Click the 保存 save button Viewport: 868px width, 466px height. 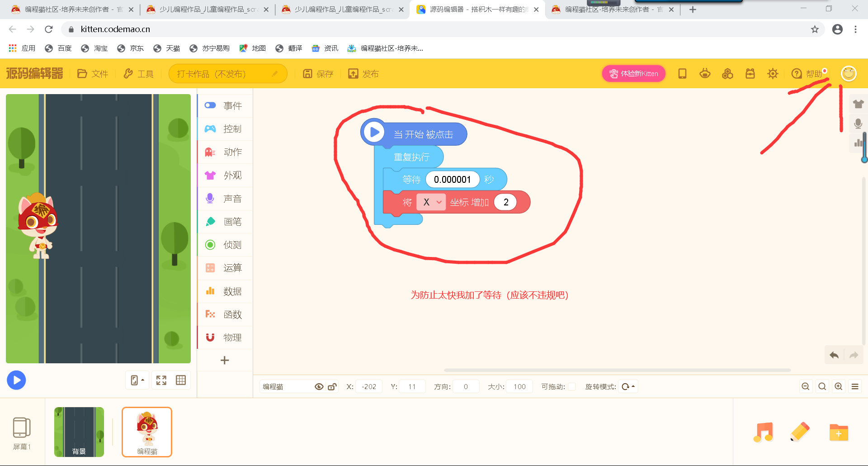318,74
